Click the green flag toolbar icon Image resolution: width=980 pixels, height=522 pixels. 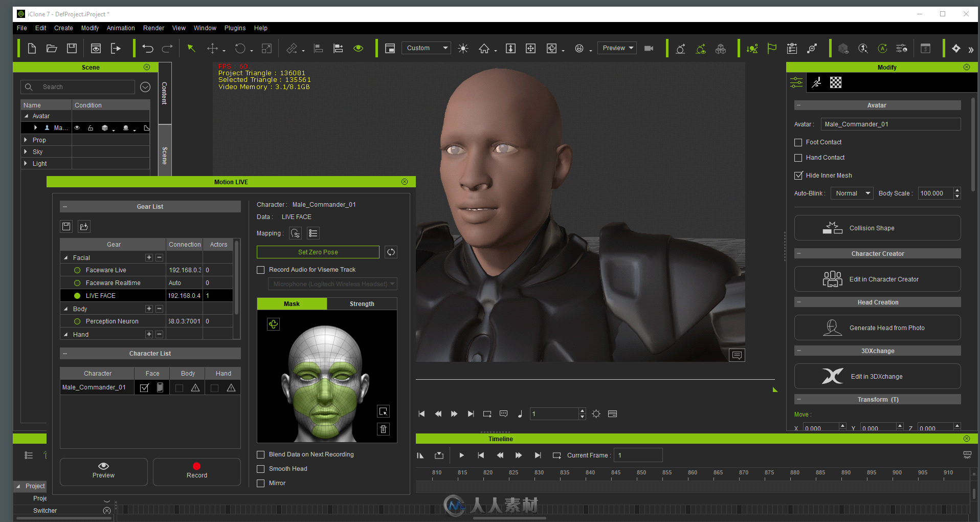coord(772,48)
